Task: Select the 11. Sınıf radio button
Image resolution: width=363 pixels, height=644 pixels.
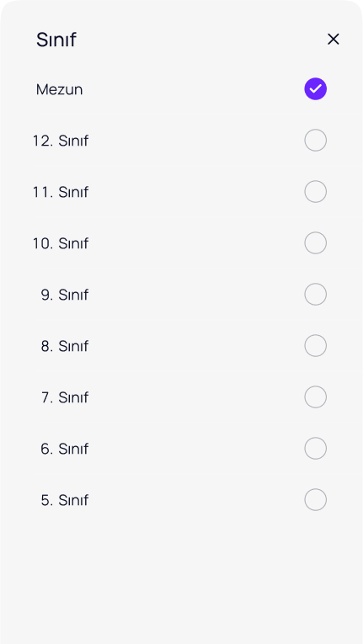Action: coord(315,191)
